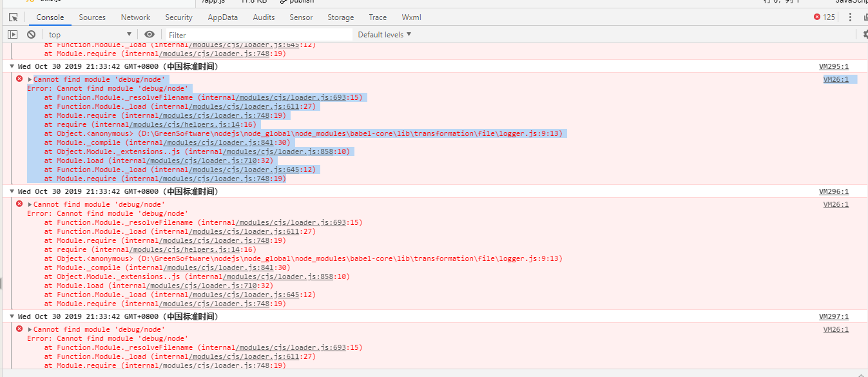Collapse the timestamp group beside VM297:1

(x=13, y=316)
